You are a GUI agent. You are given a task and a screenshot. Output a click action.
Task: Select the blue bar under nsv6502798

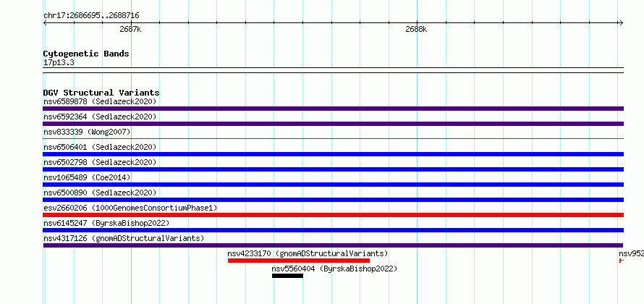(x=333, y=169)
